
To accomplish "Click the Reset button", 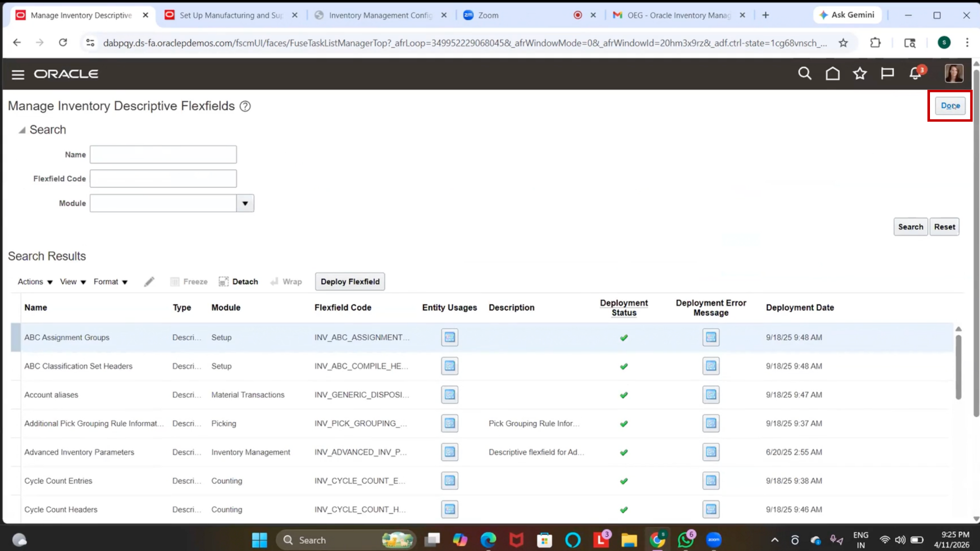I will click(944, 227).
